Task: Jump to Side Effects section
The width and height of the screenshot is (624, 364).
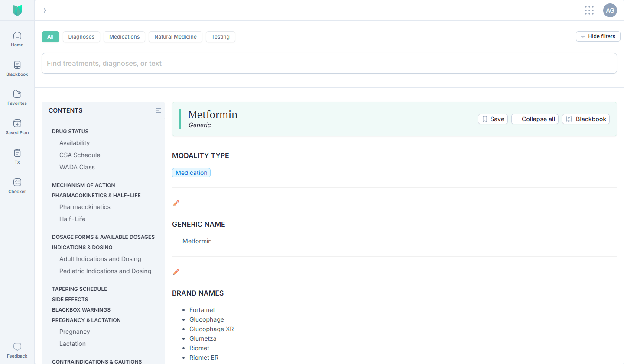Action: 70,300
